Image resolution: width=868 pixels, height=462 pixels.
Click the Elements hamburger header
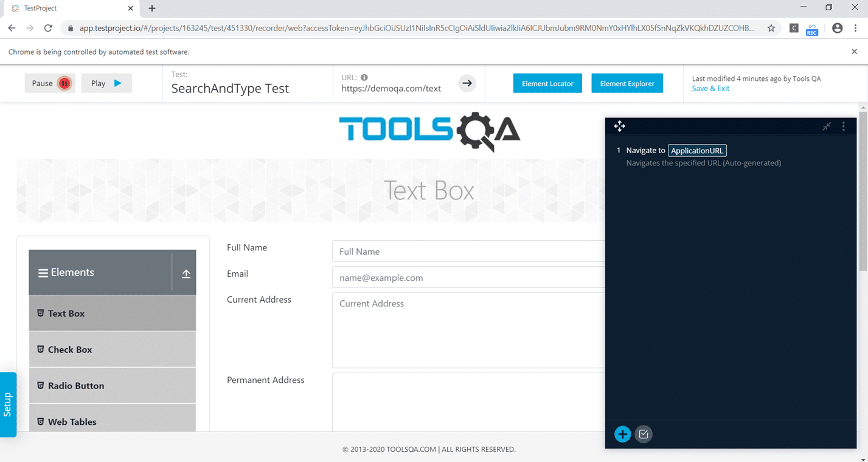click(100, 272)
